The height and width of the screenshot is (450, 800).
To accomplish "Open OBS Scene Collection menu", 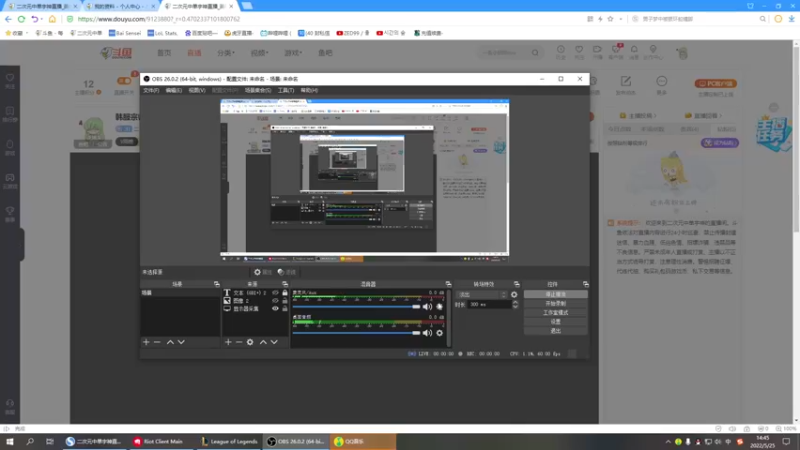I will pyautogui.click(x=258, y=90).
